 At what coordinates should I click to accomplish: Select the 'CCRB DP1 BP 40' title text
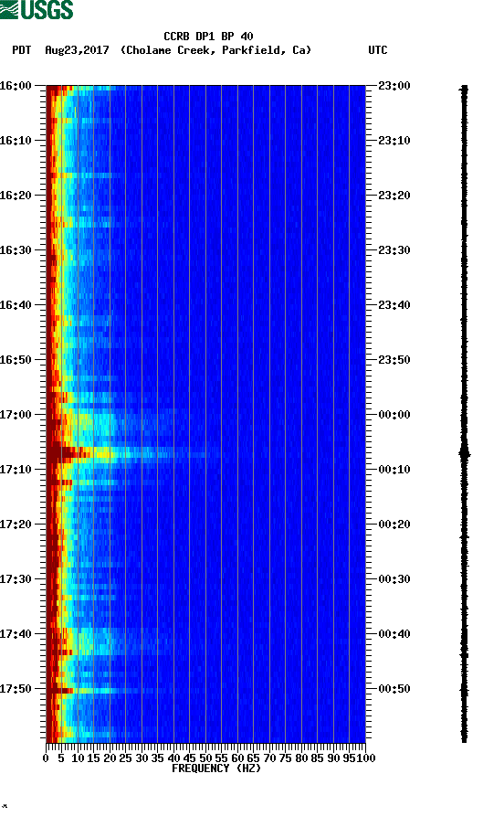(x=208, y=37)
